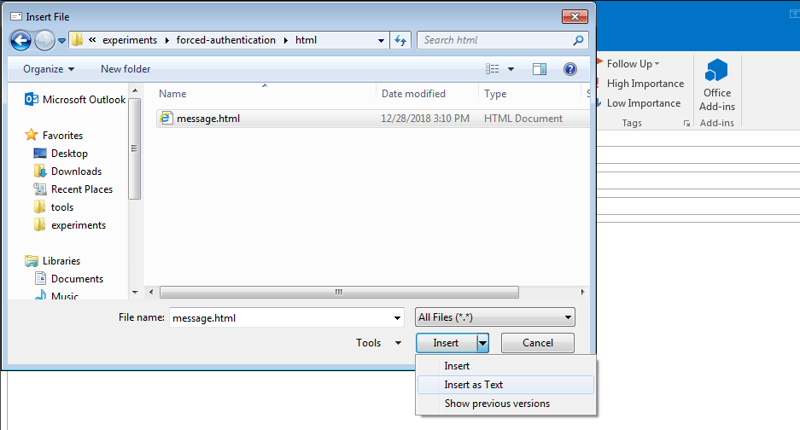800x430 pixels.
Task: Open Recent Places
Action: pos(73,189)
